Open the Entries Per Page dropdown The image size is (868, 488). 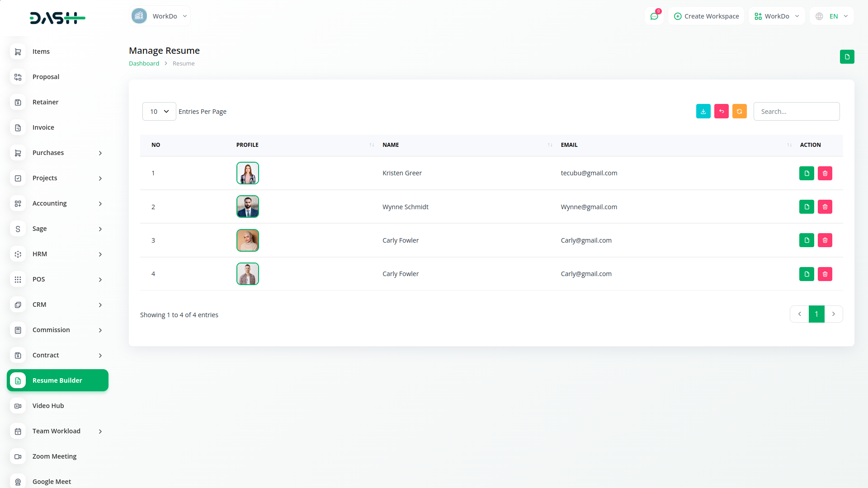[159, 112]
